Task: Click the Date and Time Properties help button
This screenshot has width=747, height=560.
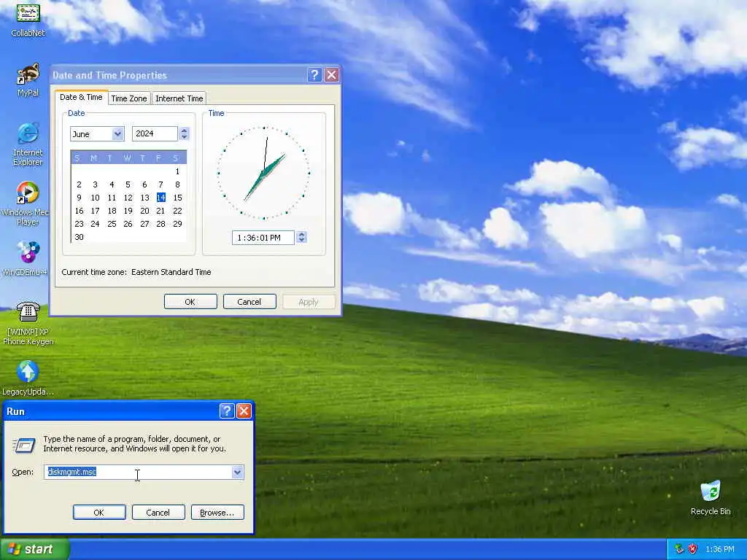Action: click(x=314, y=75)
